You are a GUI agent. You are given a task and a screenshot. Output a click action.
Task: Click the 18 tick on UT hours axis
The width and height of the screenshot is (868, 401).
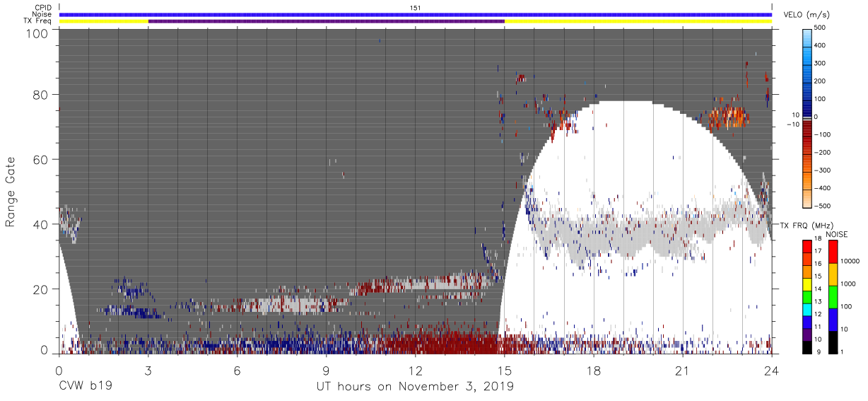click(x=594, y=370)
